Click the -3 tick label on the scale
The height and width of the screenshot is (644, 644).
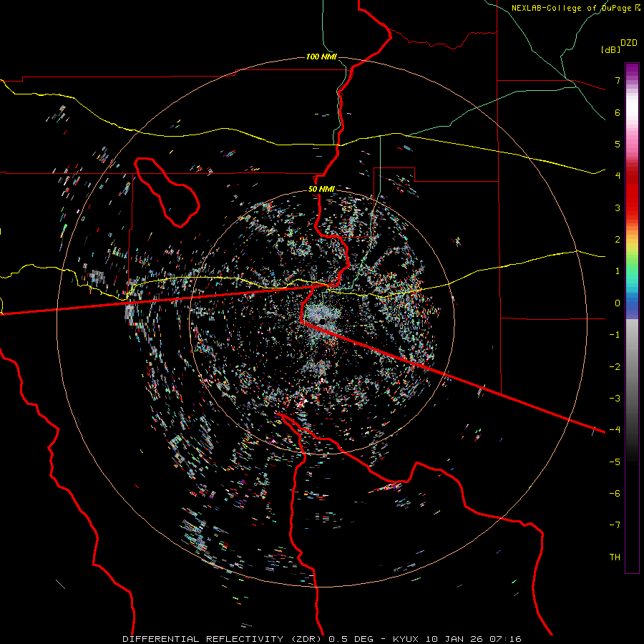point(615,398)
